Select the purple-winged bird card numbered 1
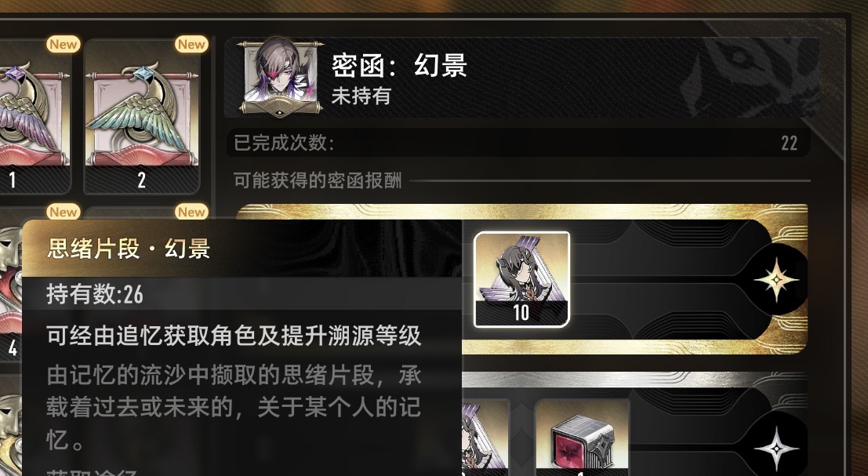This screenshot has width=868, height=476. 35,116
